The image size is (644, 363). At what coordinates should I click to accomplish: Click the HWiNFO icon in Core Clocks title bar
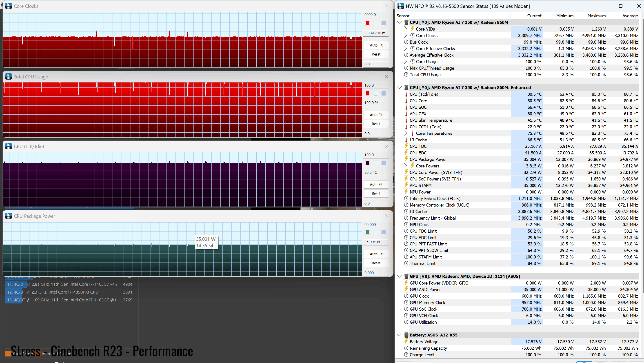pyautogui.click(x=9, y=6)
